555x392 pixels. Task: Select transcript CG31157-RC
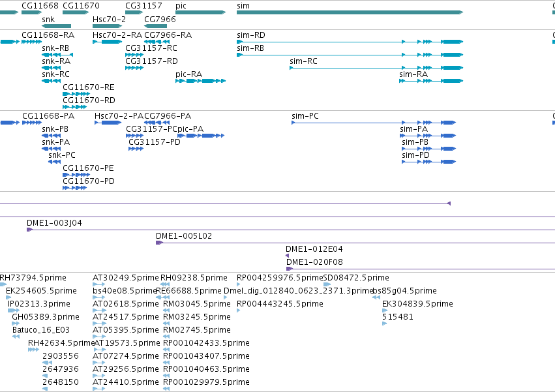(x=134, y=55)
